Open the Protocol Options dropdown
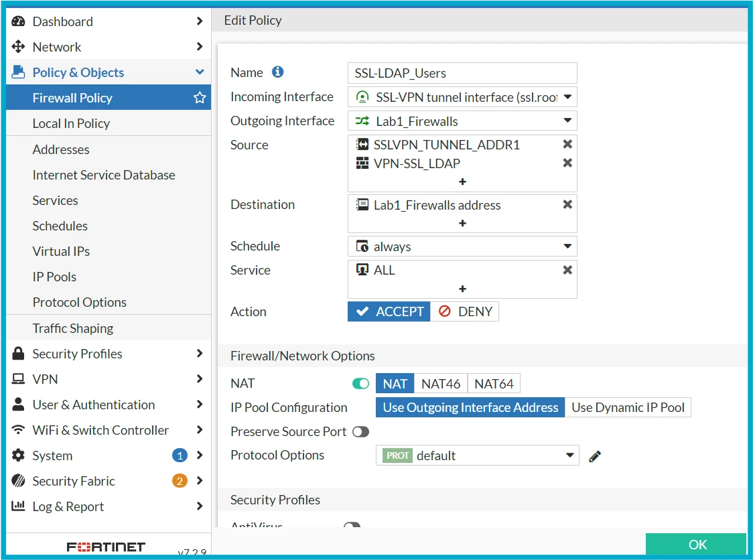753x560 pixels. (x=478, y=456)
